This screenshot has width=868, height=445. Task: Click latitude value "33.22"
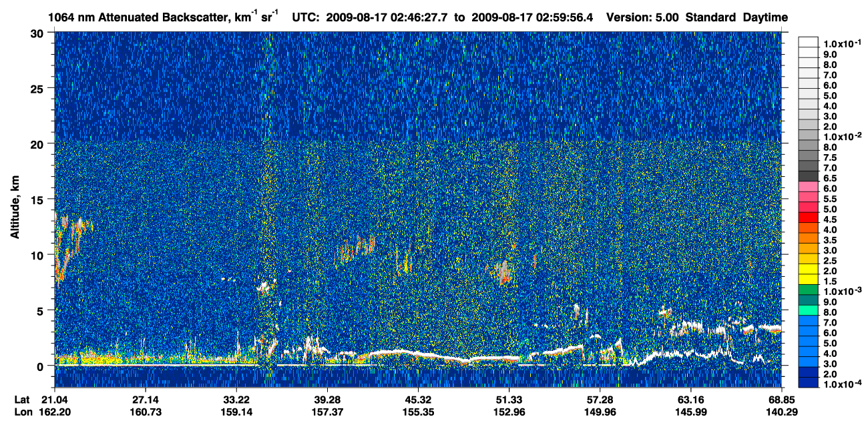point(236,400)
